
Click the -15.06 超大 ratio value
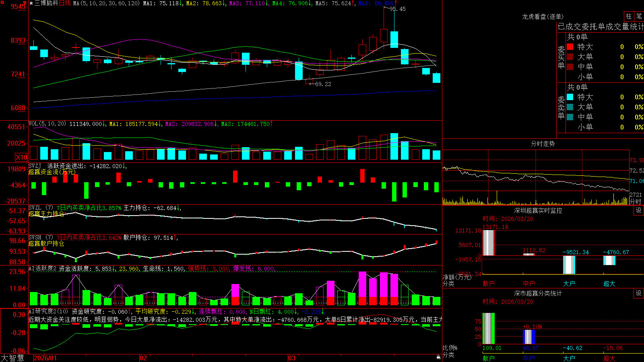pos(613,348)
